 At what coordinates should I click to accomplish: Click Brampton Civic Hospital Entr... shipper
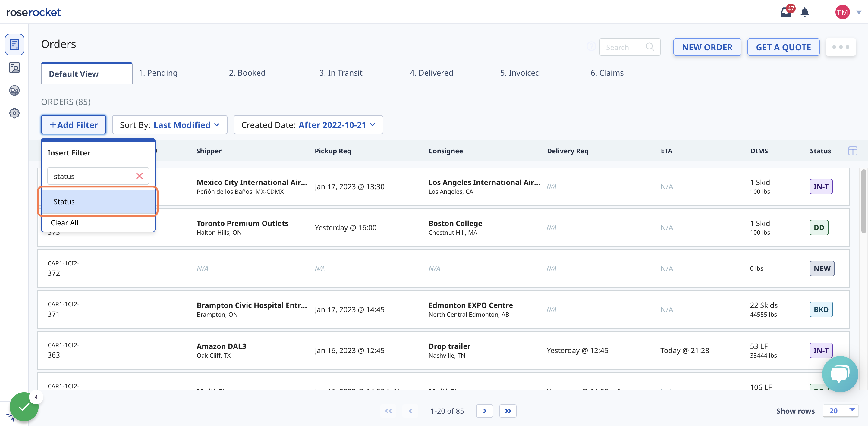click(252, 305)
